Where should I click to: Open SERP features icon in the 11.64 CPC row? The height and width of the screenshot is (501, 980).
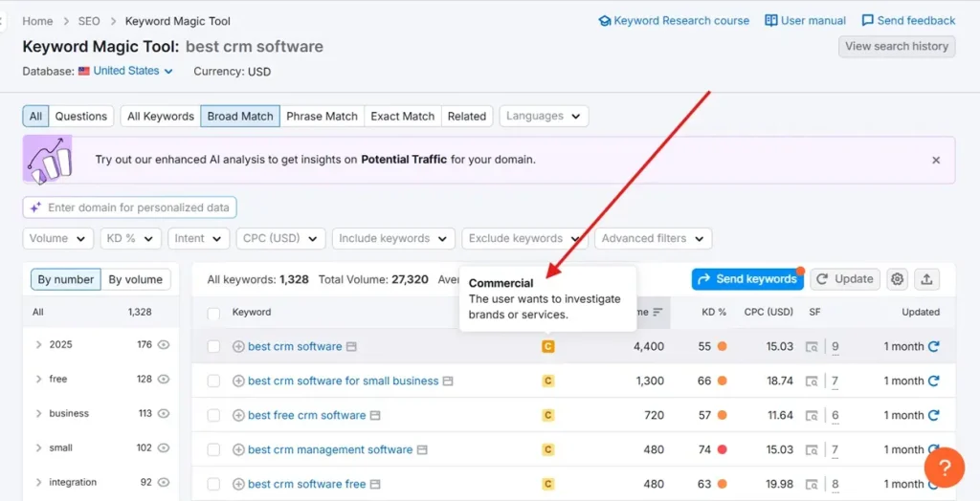click(812, 415)
